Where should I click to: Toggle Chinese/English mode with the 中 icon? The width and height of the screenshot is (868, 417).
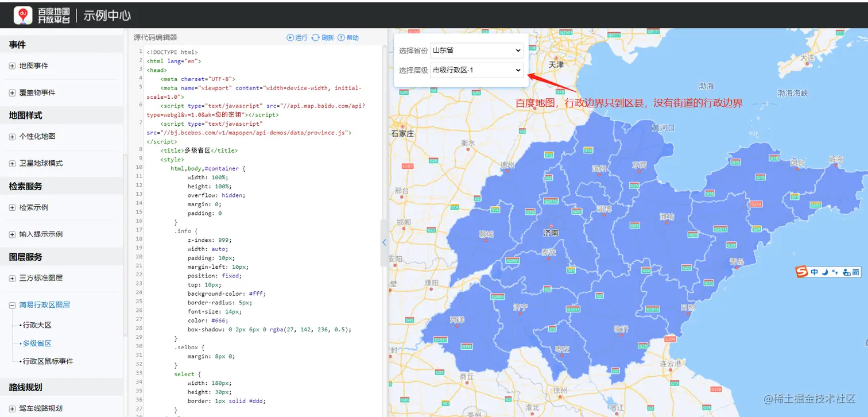815,272
